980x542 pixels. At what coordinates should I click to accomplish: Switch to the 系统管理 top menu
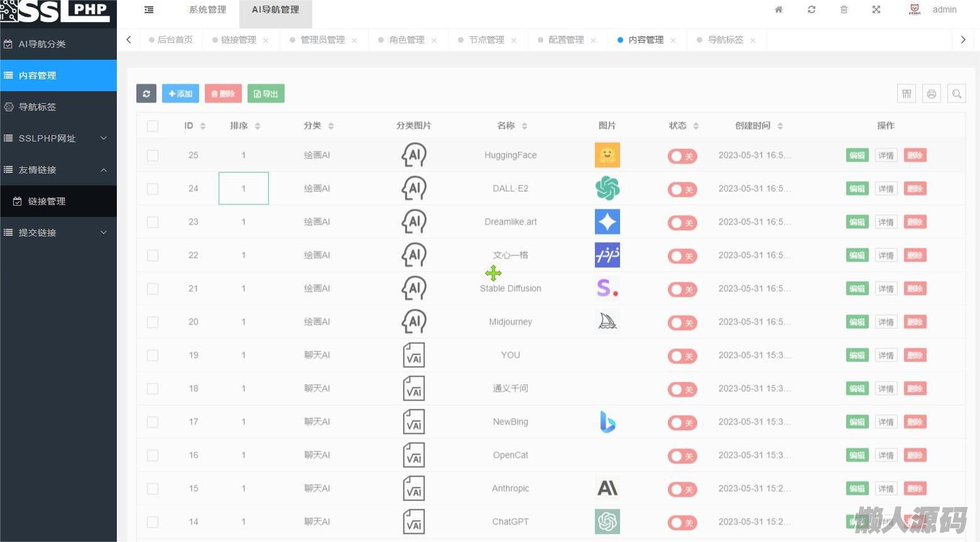tap(207, 10)
